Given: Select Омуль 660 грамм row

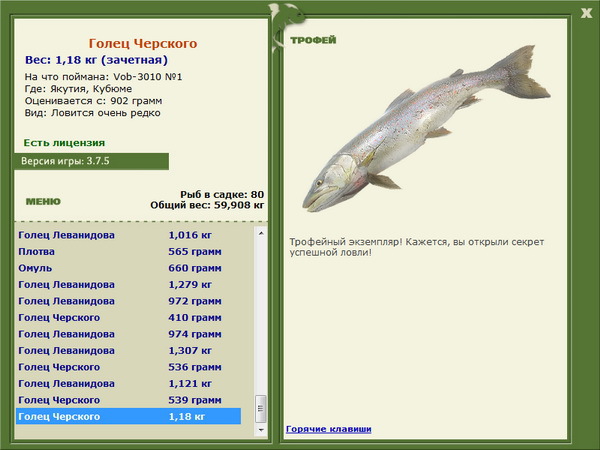Looking at the screenshot, I should tap(128, 268).
